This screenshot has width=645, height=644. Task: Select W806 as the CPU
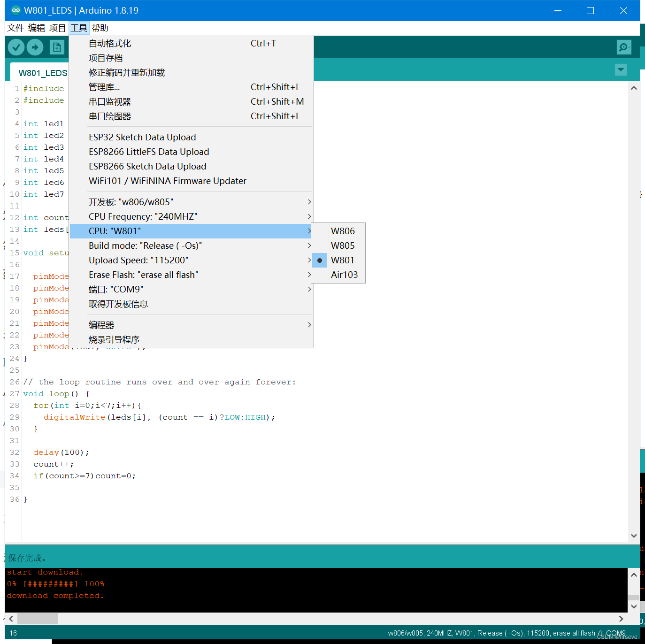342,230
